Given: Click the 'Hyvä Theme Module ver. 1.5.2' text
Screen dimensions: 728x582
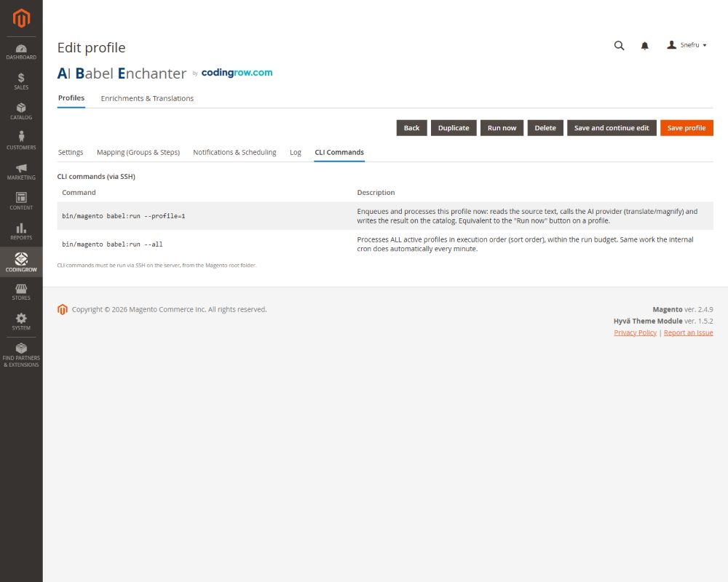Looking at the screenshot, I should 663,321.
